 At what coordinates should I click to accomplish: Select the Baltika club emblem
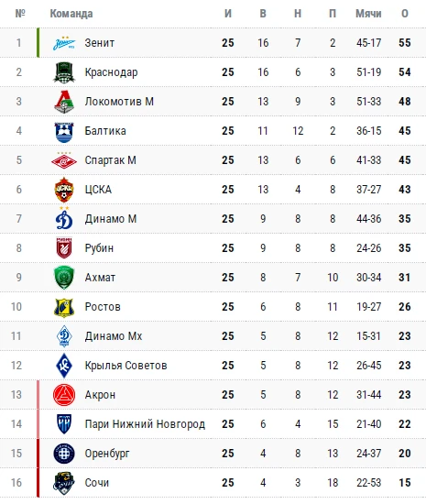64,131
